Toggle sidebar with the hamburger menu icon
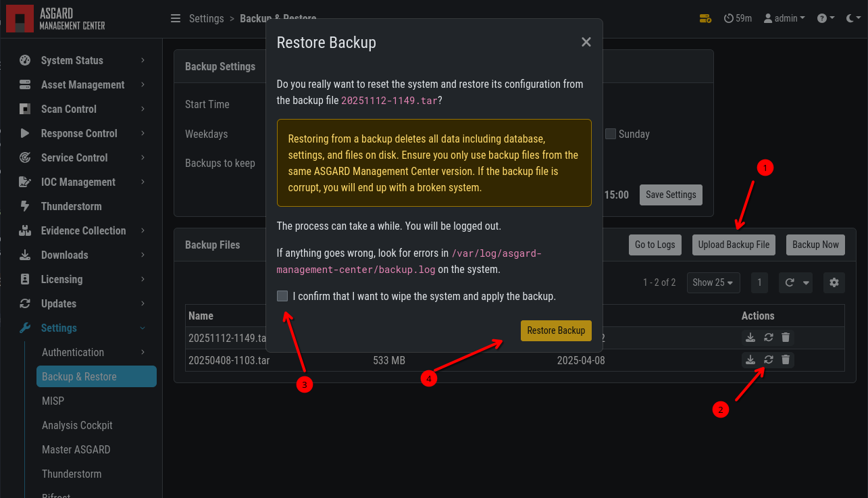 click(176, 18)
